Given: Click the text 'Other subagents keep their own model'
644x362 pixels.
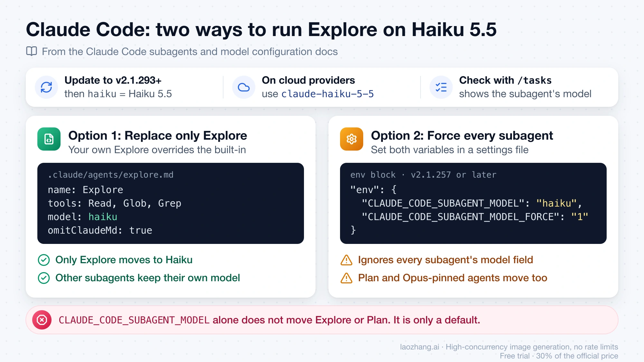Looking at the screenshot, I should (147, 278).
